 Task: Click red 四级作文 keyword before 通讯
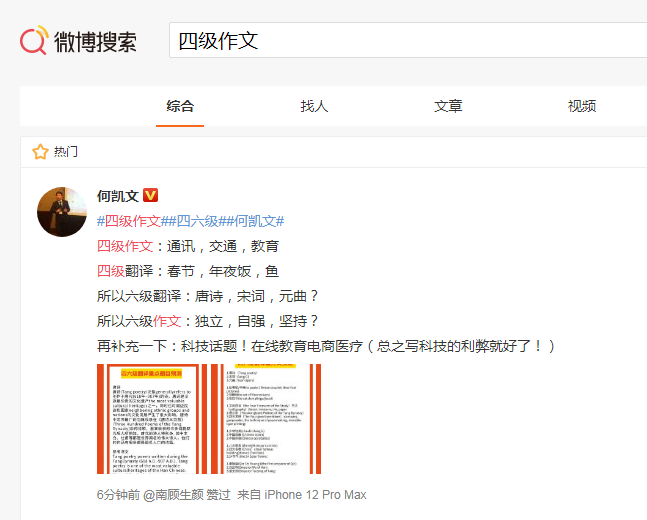125,246
